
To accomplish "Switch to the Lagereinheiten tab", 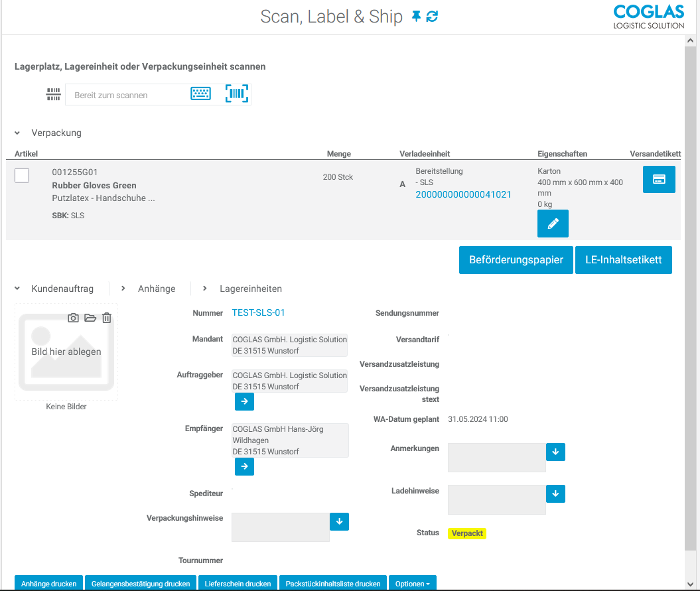I will tap(251, 289).
